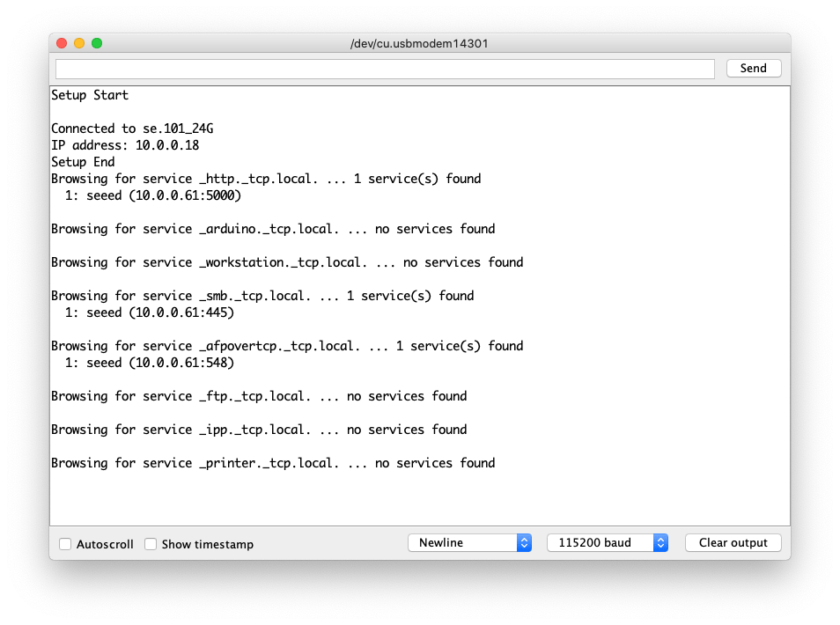840x625 pixels.
Task: Click the Clear output button
Action: tap(733, 542)
